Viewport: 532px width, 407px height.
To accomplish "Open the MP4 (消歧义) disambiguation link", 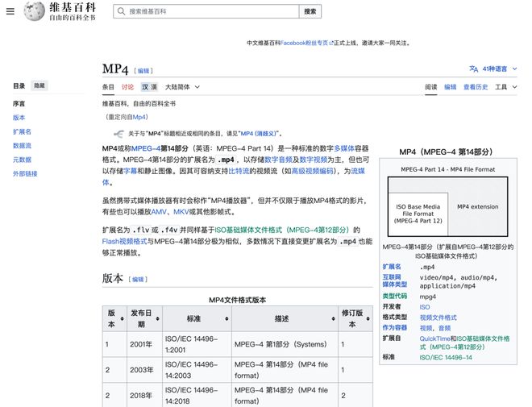I will [x=260, y=133].
